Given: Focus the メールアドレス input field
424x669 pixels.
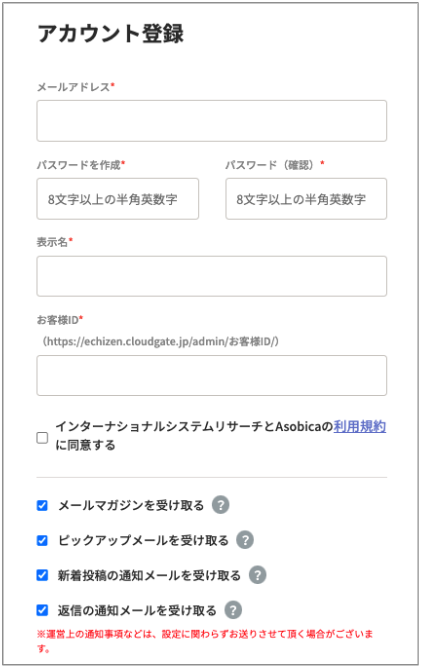Looking at the screenshot, I should click(x=212, y=121).
